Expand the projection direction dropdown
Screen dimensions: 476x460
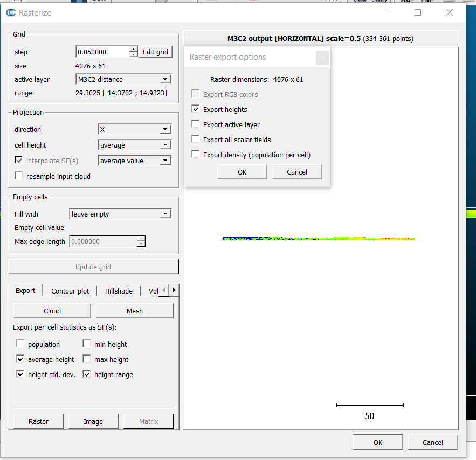(x=134, y=129)
